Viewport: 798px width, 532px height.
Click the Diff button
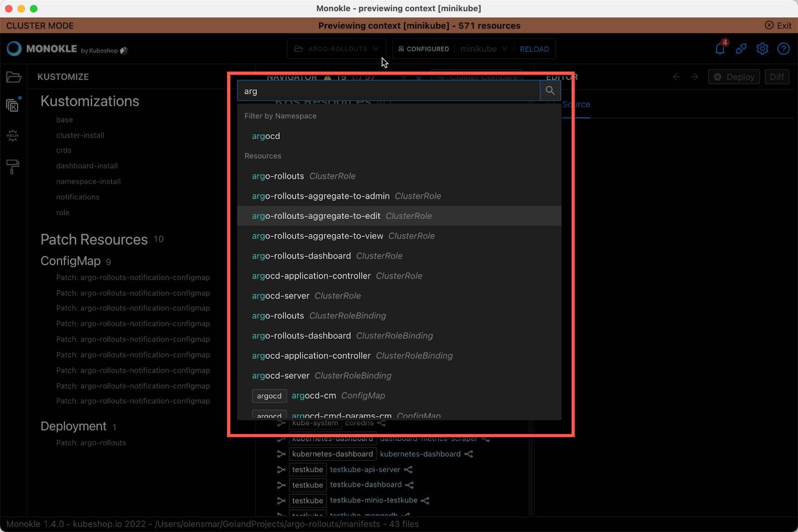click(x=777, y=77)
